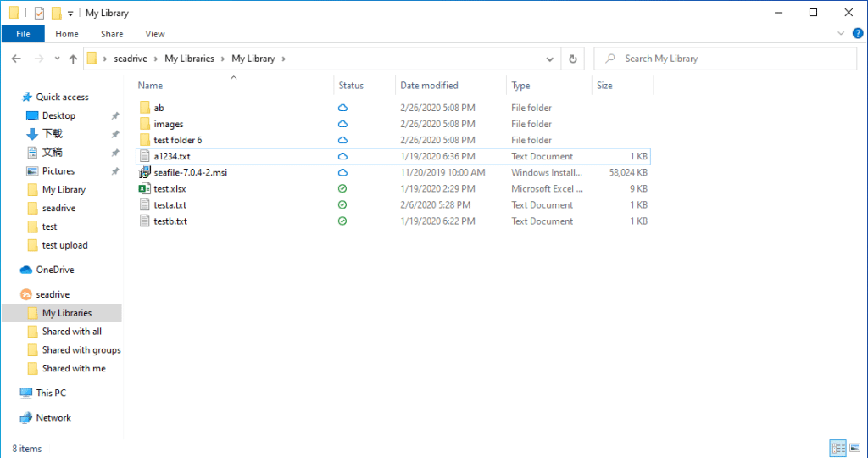This screenshot has width=868, height=458.
Task: Expand the chevron after seadrive in address bar
Action: coord(157,59)
